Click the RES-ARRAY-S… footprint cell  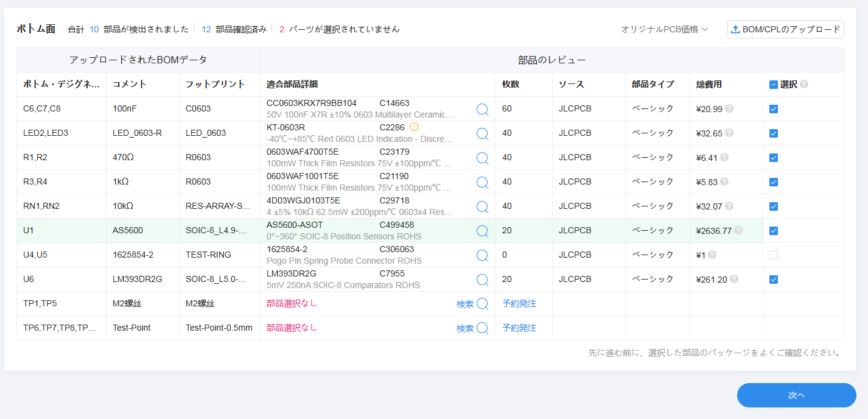pos(219,206)
